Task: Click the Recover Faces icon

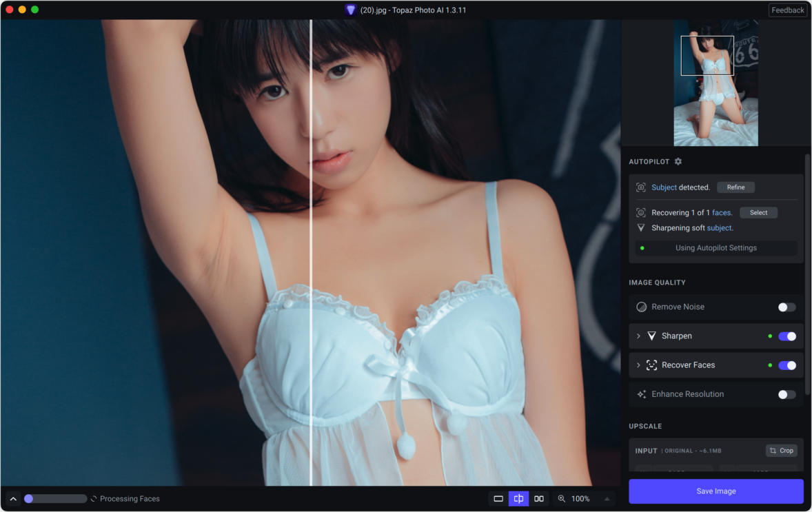Action: click(651, 365)
